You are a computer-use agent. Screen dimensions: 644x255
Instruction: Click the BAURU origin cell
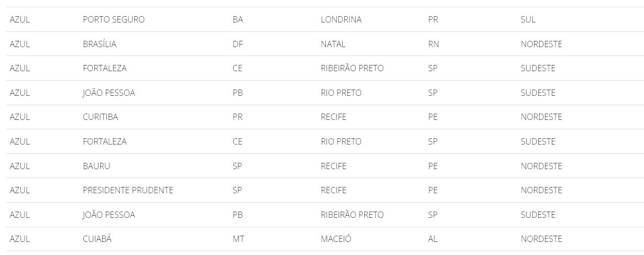tap(96, 166)
